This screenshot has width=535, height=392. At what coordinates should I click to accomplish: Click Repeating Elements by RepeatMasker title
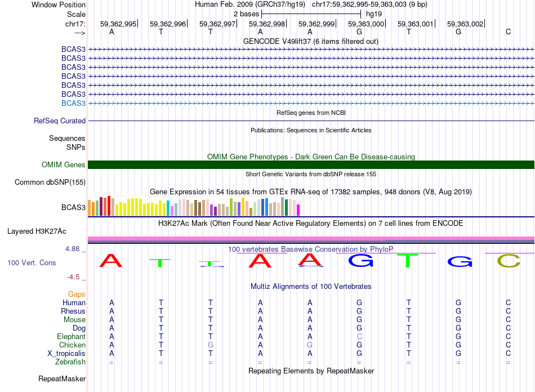pyautogui.click(x=311, y=371)
